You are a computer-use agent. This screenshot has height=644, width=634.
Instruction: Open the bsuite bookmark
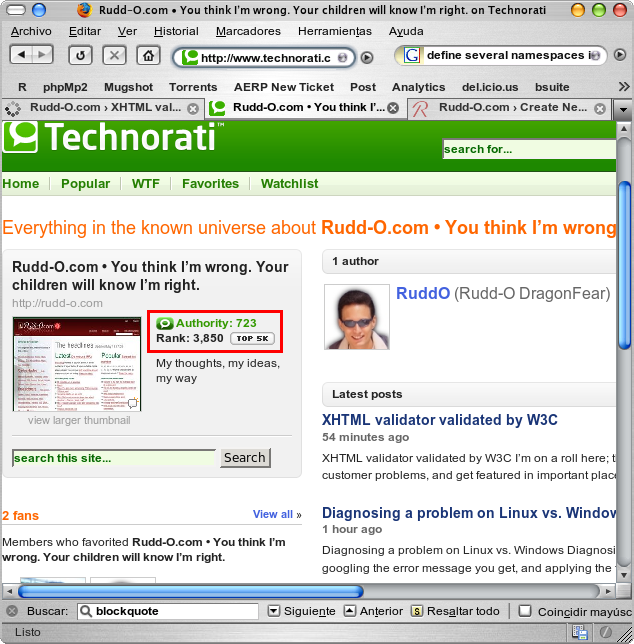(552, 87)
